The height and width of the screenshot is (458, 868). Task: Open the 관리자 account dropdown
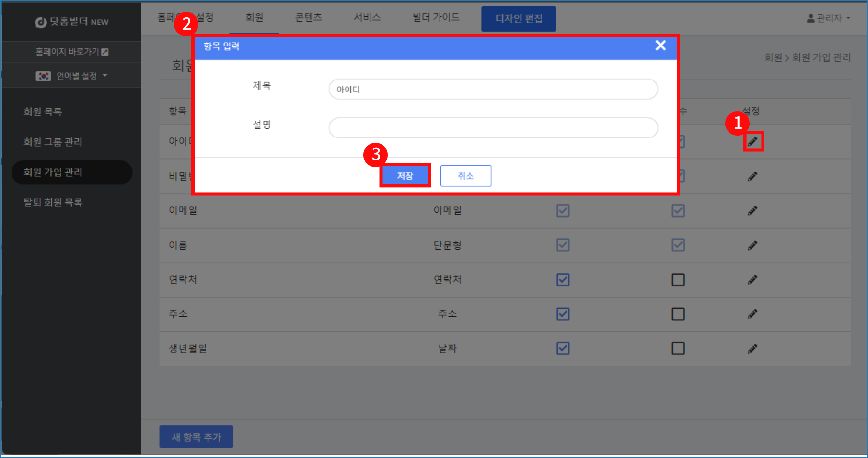(828, 18)
